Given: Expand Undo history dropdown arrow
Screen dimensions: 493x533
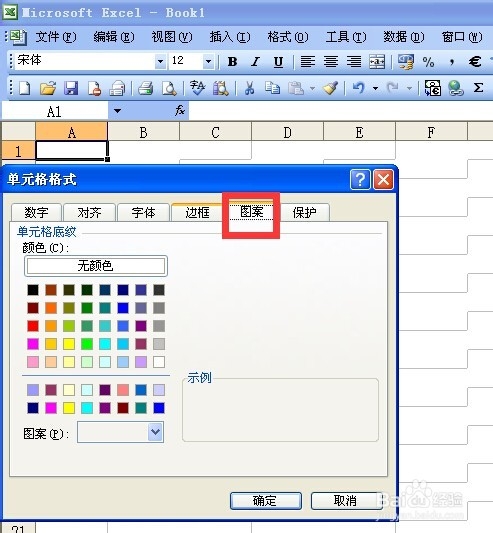Looking at the screenshot, I should point(375,88).
